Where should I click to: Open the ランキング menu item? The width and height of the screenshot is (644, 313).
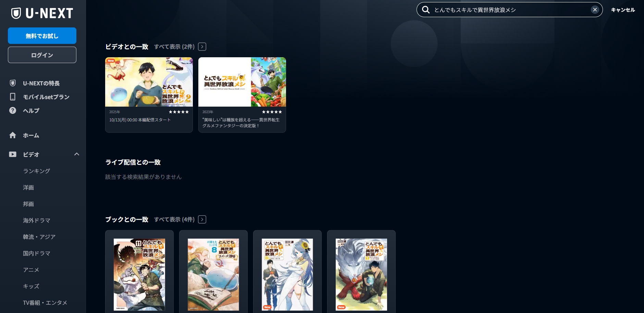point(36,171)
